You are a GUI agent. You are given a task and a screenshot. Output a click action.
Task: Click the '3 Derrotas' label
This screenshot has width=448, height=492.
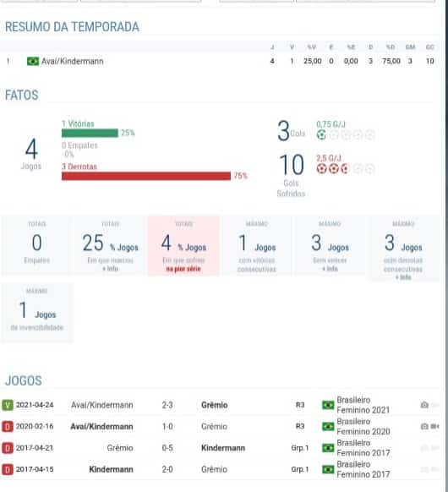click(x=79, y=167)
